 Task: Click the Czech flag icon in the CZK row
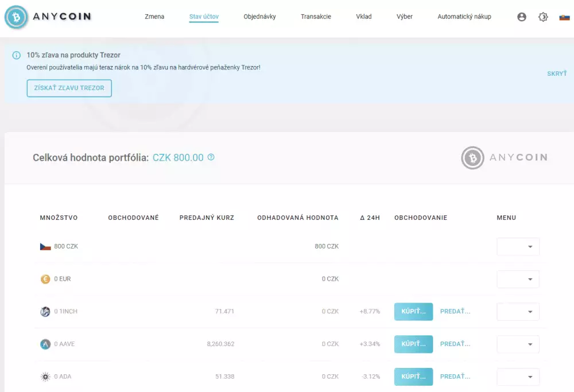[45, 246]
